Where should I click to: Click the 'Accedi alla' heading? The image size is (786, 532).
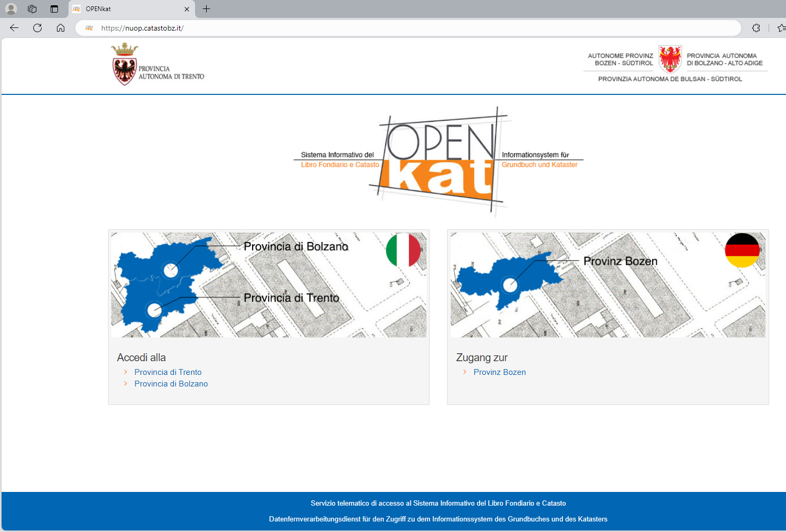[141, 357]
